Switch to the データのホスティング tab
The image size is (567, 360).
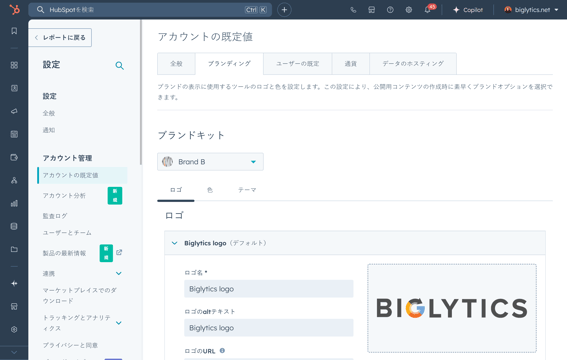[x=413, y=64]
